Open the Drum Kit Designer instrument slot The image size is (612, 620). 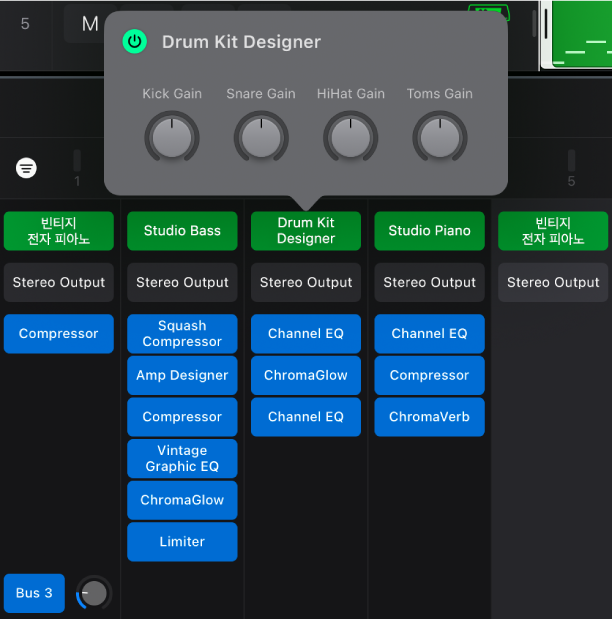306,231
